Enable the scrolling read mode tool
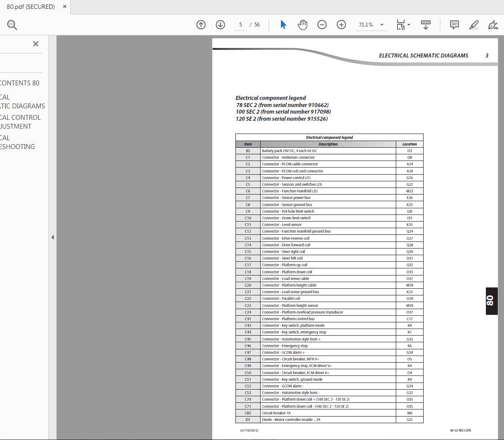Screen dimensions: 504x440 pos(425,25)
